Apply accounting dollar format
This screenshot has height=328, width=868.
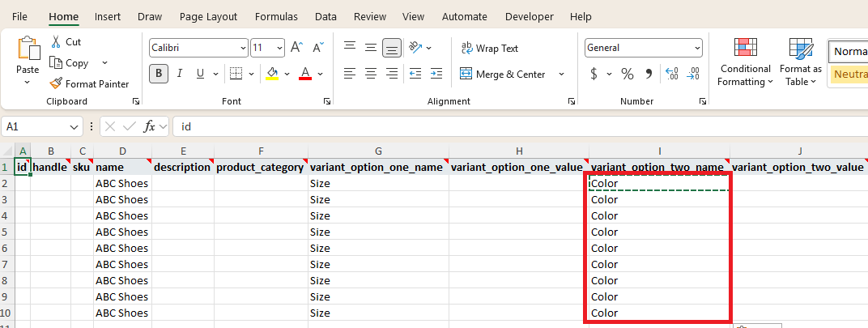point(594,74)
